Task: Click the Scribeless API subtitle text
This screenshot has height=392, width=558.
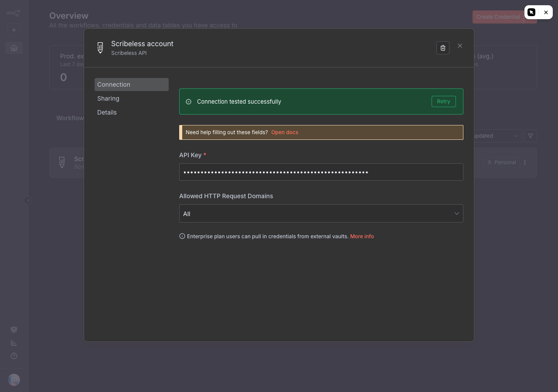Action: click(129, 53)
